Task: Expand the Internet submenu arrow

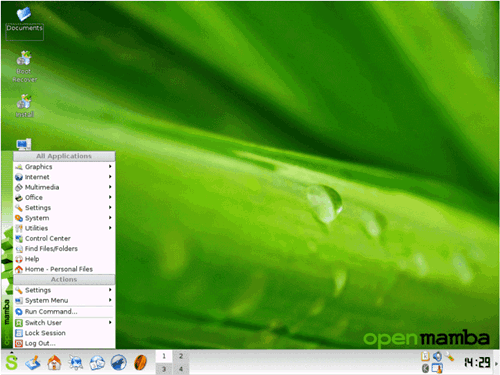Action: (x=110, y=177)
